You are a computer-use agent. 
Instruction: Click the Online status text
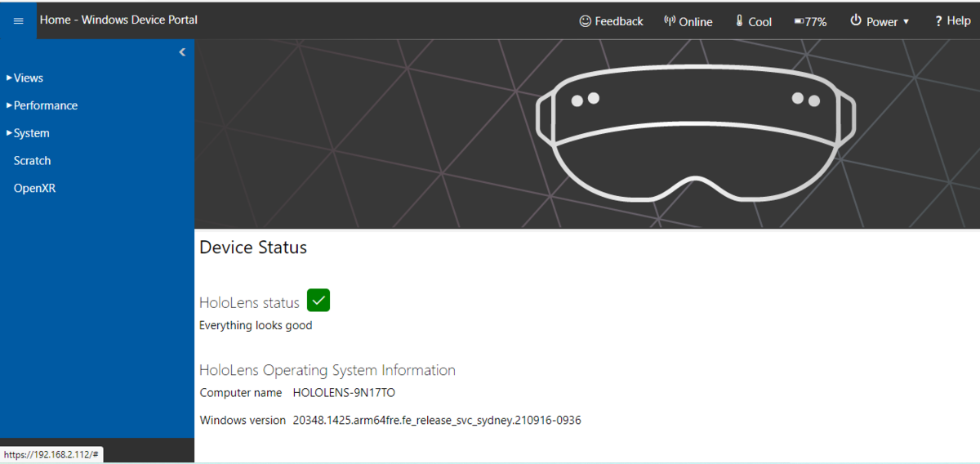(696, 22)
